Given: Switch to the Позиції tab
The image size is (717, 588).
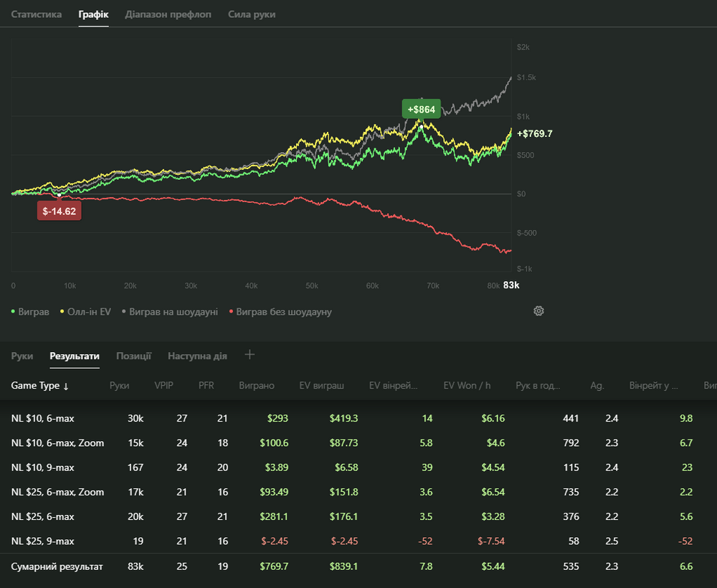Looking at the screenshot, I should [x=133, y=356].
